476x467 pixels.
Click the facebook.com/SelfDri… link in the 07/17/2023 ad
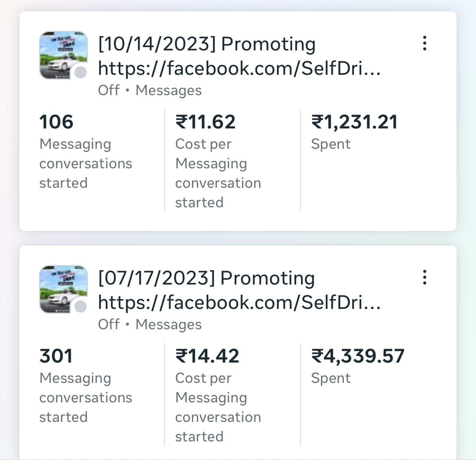pos(239,302)
